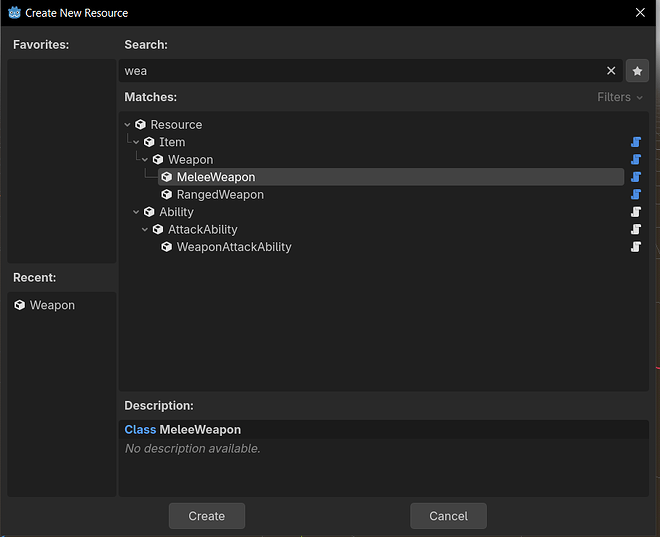Click the Cancel button

coord(448,516)
